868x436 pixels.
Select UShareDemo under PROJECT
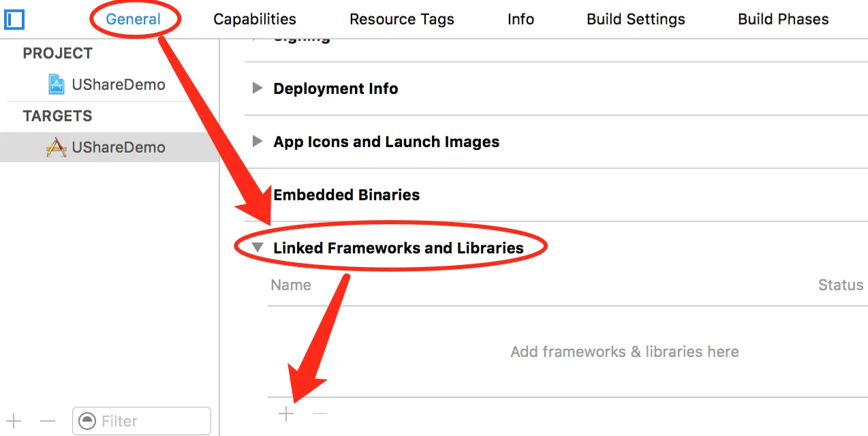coord(118,84)
